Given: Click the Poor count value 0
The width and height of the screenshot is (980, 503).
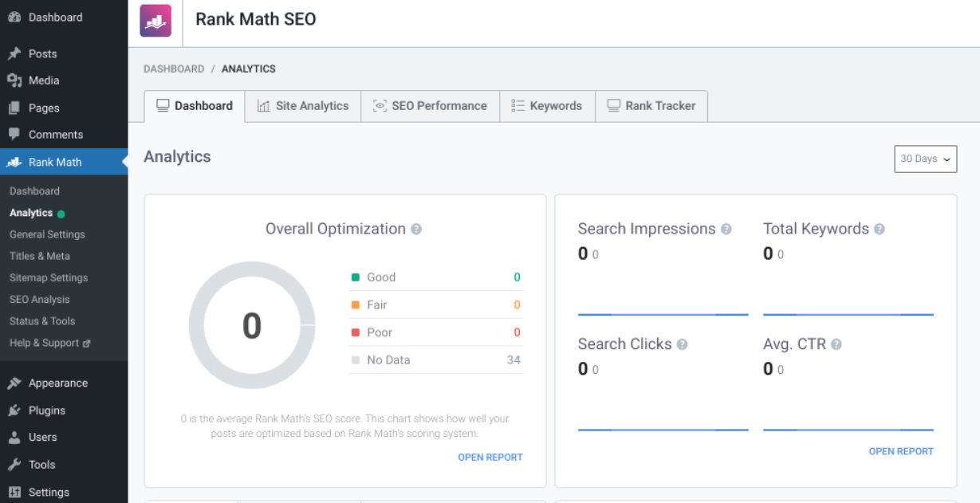Looking at the screenshot, I should tap(517, 332).
